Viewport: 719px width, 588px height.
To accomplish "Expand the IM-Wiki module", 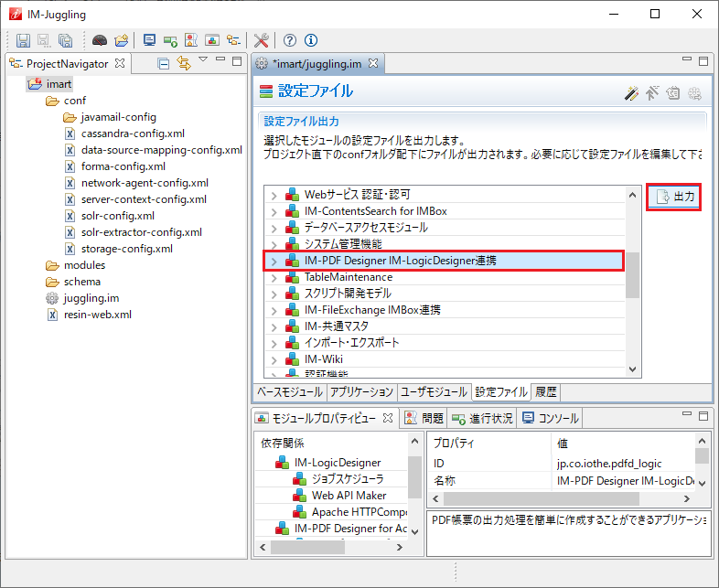I will 274,360.
